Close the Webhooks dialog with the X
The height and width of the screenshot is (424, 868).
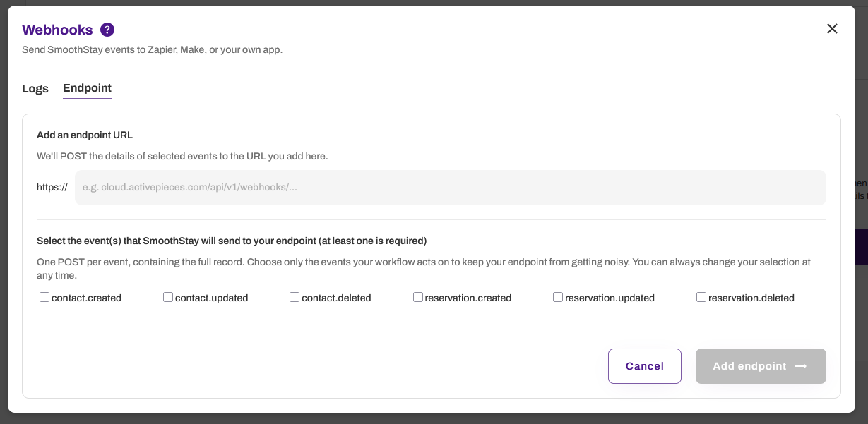click(x=832, y=28)
